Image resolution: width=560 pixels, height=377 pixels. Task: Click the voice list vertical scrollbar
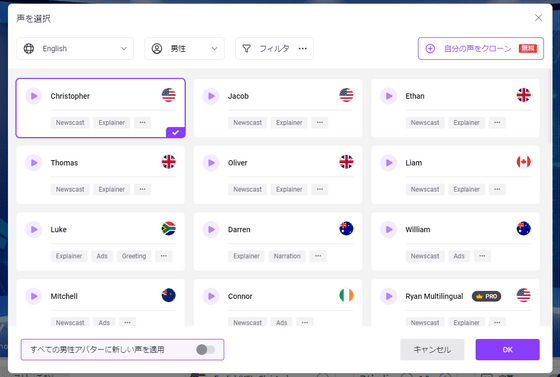[550, 107]
